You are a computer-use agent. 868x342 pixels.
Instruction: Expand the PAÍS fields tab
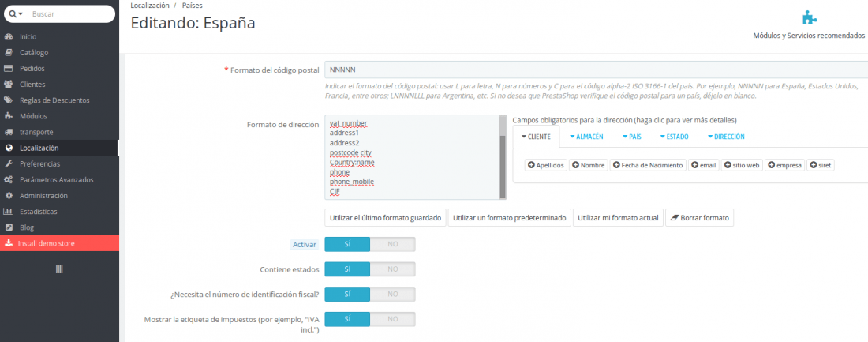(x=631, y=137)
